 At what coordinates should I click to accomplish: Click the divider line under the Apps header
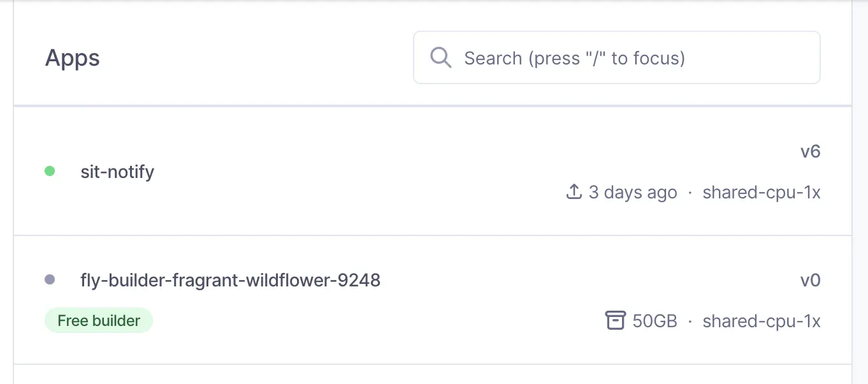coord(433,105)
